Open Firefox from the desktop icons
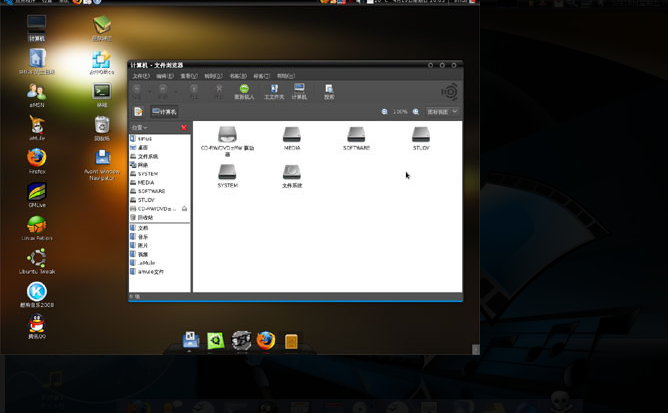Image resolution: width=668 pixels, height=413 pixels. (x=37, y=159)
